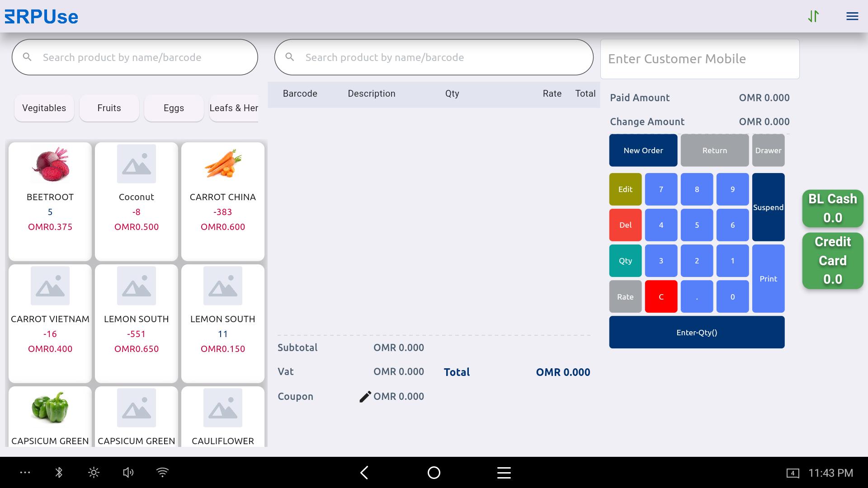Viewport: 868px width, 488px height.
Task: Select the Eggs category
Action: coord(174,108)
